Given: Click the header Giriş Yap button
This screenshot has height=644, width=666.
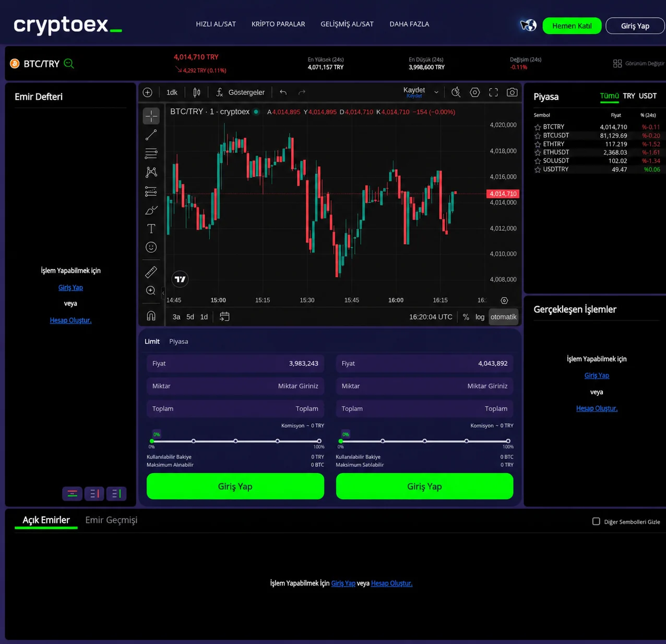Looking at the screenshot, I should tap(635, 26).
